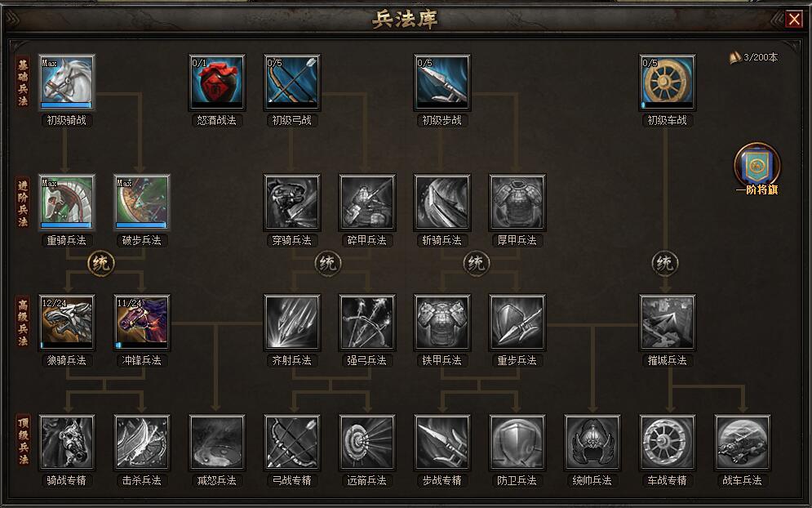Click the 初级弓战 bow skill icon
This screenshot has width=812, height=508.
(x=292, y=82)
